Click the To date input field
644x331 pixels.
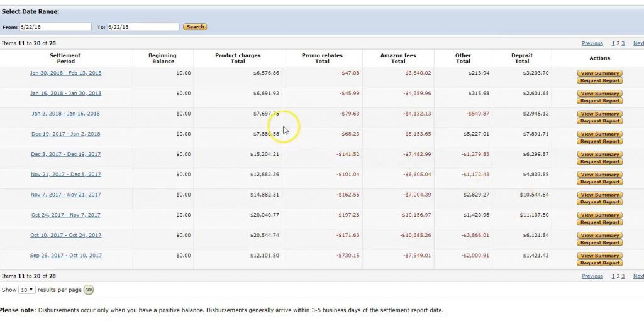coord(143,27)
